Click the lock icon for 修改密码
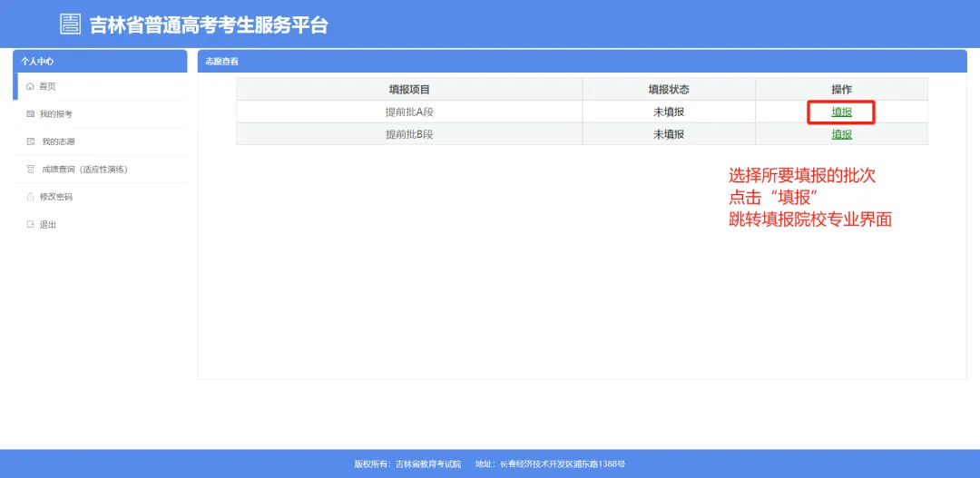Viewport: 980px width, 478px height. 30,197
